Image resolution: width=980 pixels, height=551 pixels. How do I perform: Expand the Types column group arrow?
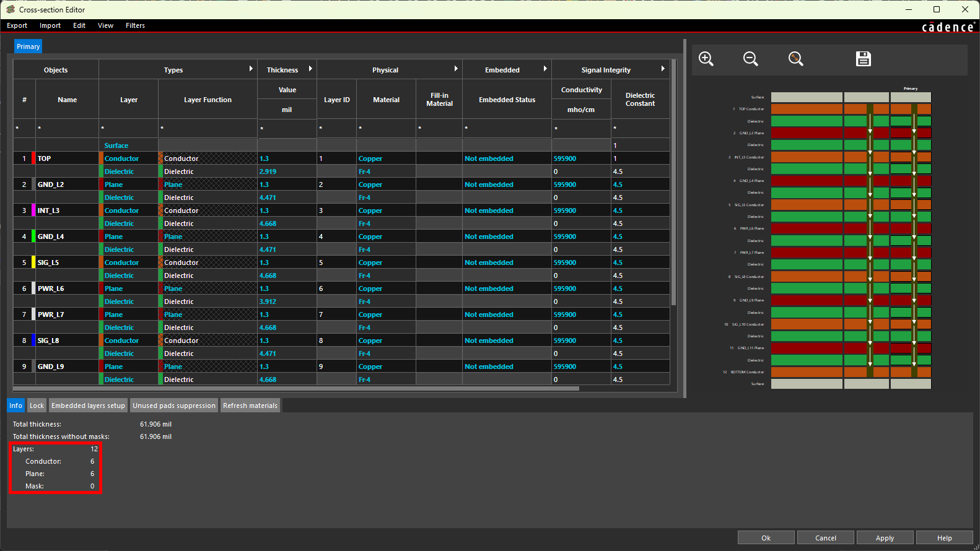click(x=251, y=69)
